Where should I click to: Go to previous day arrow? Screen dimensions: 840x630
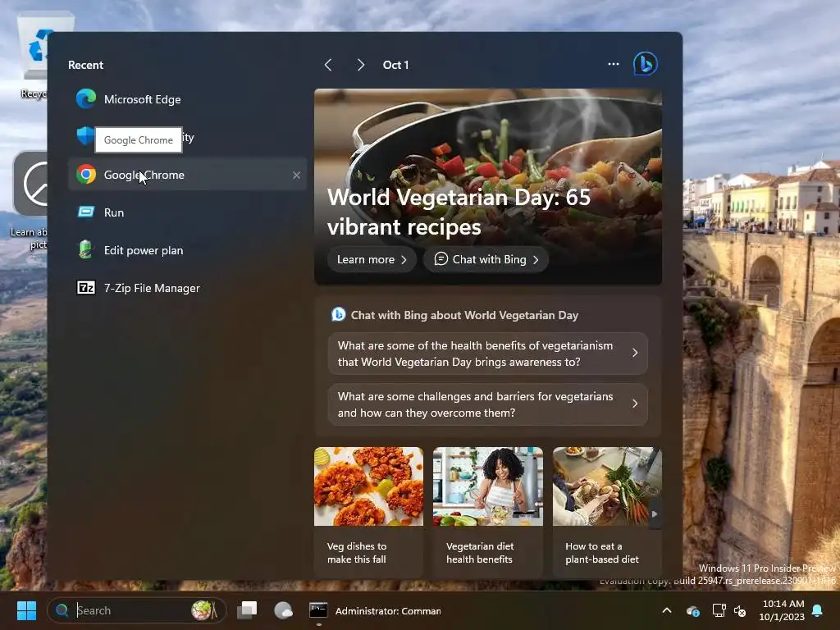tap(328, 65)
